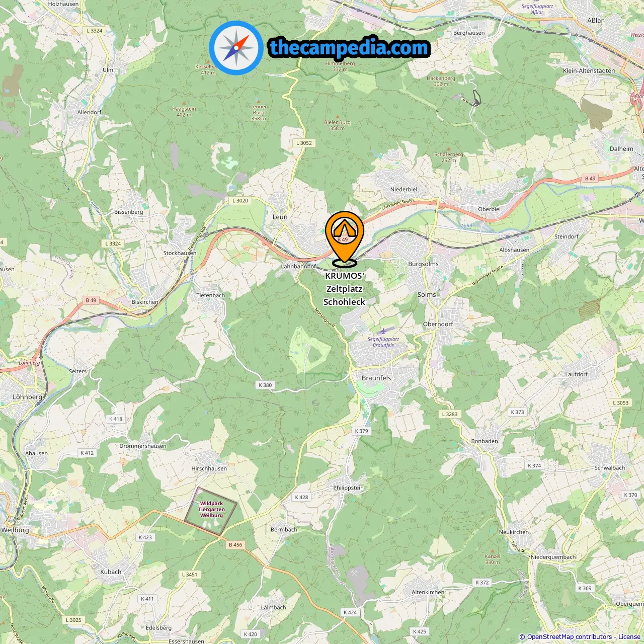Image resolution: width=644 pixels, height=644 pixels.
Task: Click the Wildpark Tiergarten Weilburg area
Action: coord(211,511)
